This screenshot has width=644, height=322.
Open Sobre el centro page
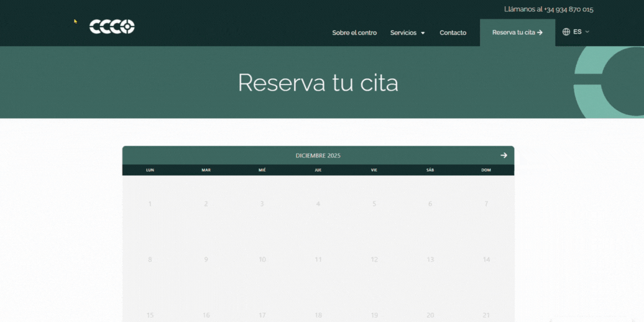[x=354, y=33]
